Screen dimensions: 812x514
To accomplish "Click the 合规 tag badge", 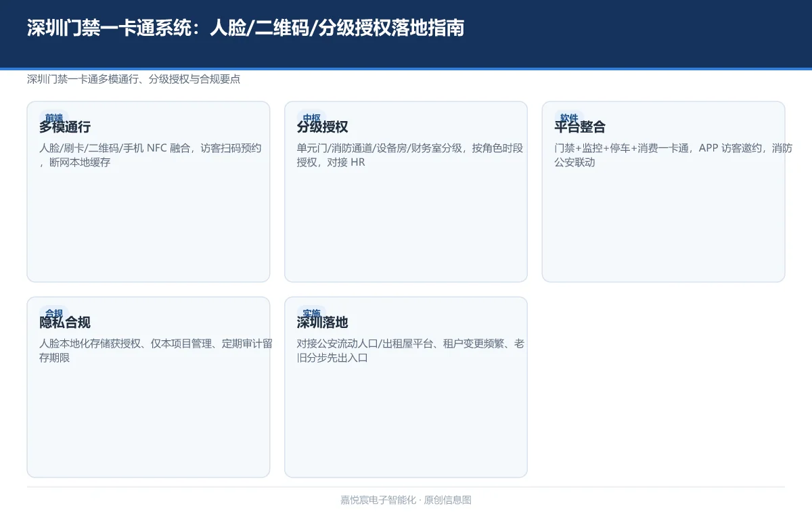I will point(54,312).
